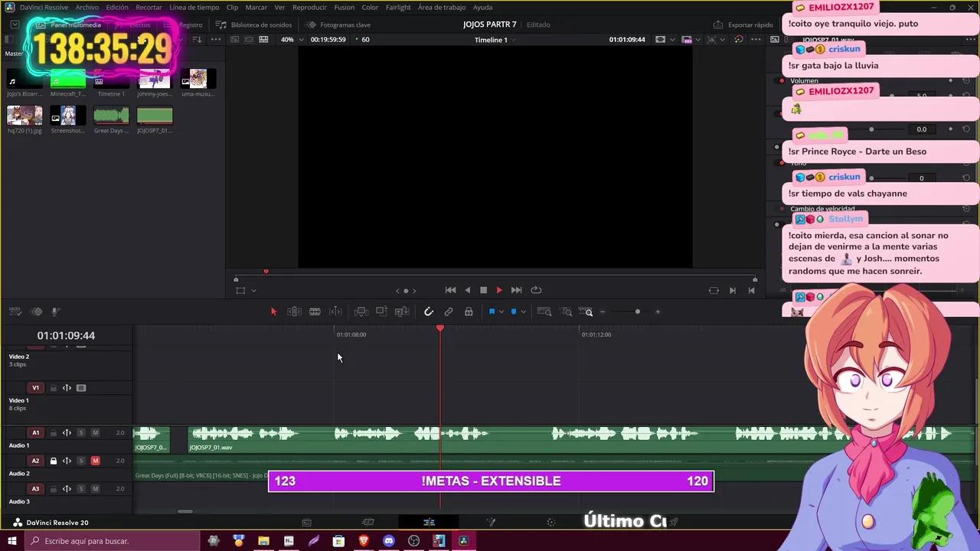Screen dimensions: 980x551
Task: Add a blue marker at playhead
Action: [x=514, y=311]
